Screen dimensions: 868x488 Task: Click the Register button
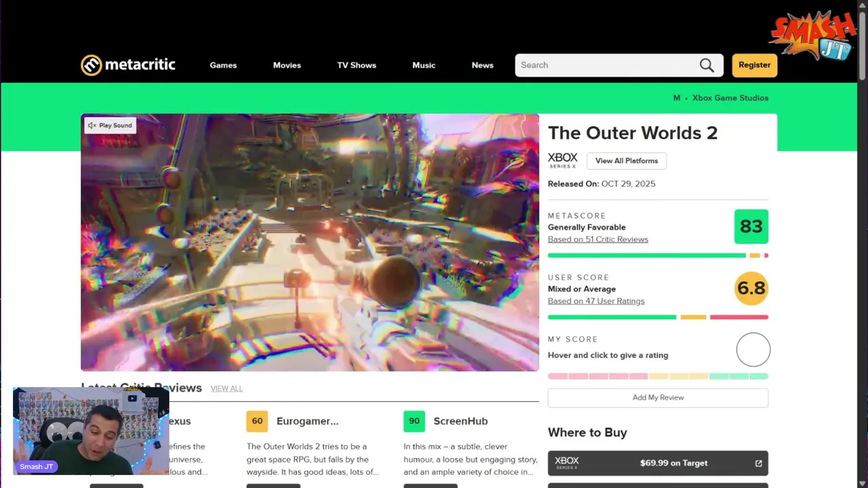click(x=755, y=65)
